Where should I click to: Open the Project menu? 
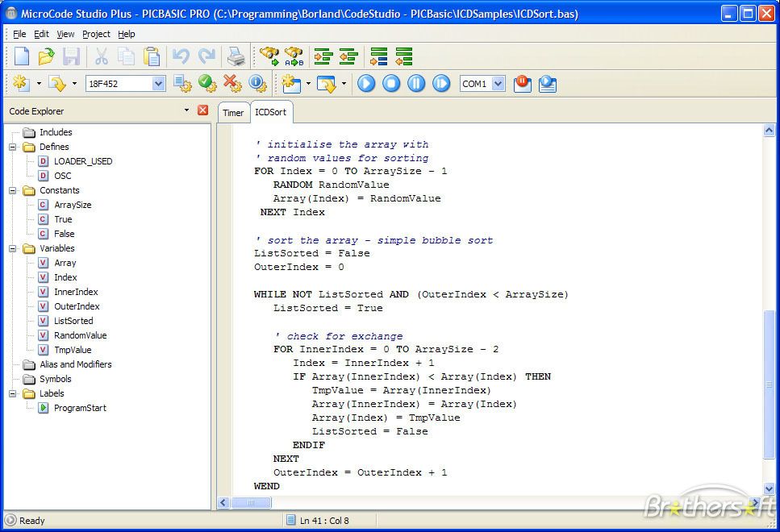pos(94,34)
